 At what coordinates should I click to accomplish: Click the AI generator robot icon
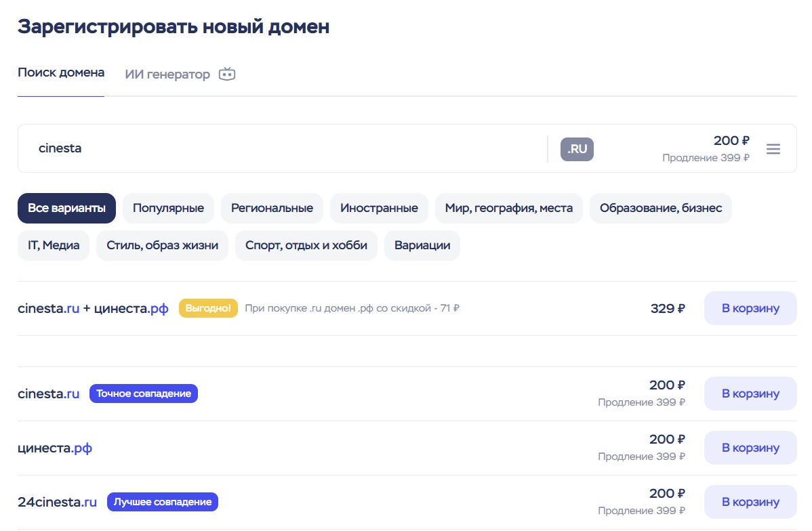click(x=227, y=74)
